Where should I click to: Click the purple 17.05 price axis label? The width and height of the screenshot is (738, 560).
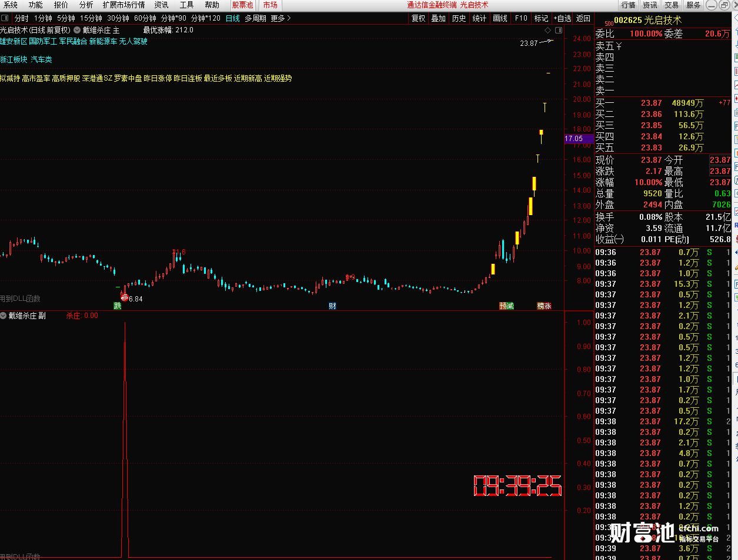click(x=579, y=139)
